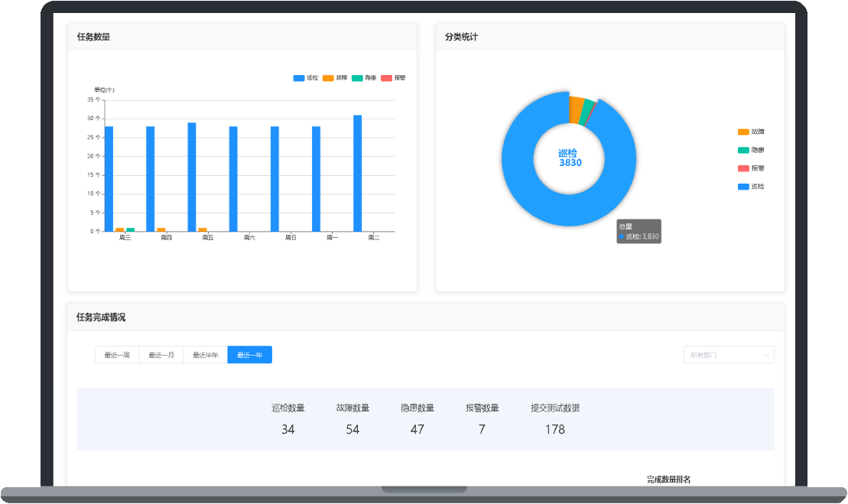Select the 最近一月 time range
Viewport: 848px width, 504px height.
(161, 355)
